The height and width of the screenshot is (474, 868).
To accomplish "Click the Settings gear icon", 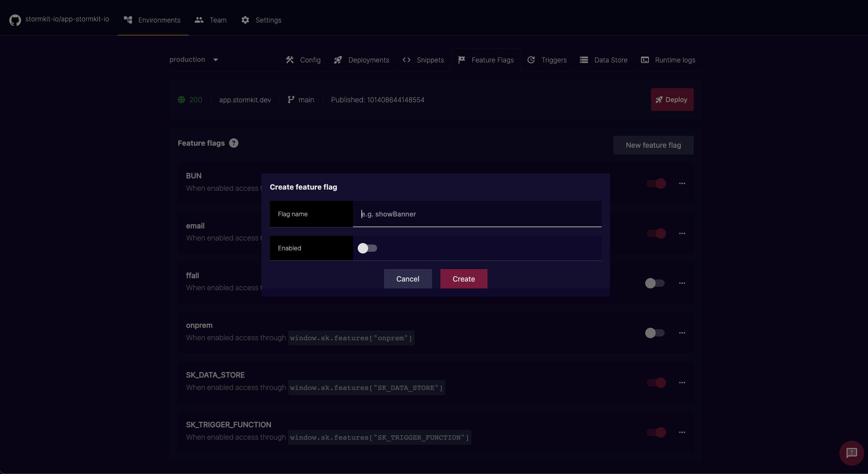I will click(245, 20).
